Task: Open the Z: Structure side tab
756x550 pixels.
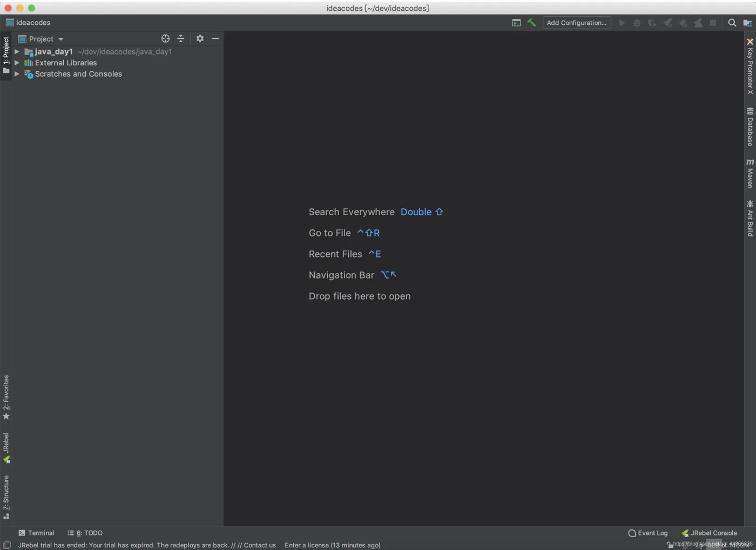Action: click(6, 497)
